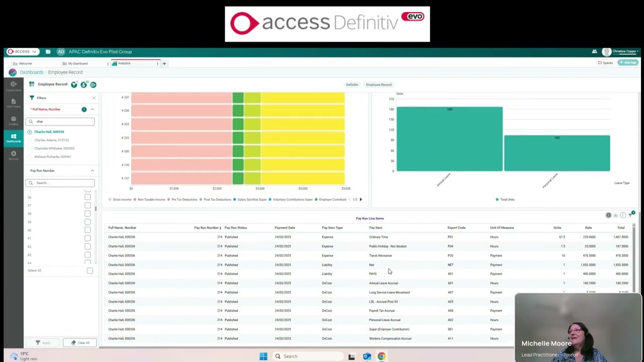The image size is (644, 362).
Task: Click the Apply filters button
Action: coord(43,343)
